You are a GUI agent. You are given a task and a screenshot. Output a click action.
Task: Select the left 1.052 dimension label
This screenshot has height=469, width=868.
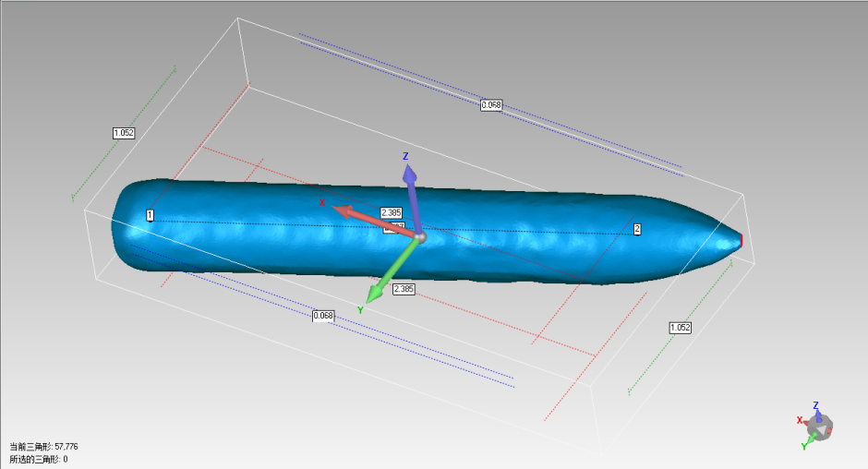tap(124, 133)
